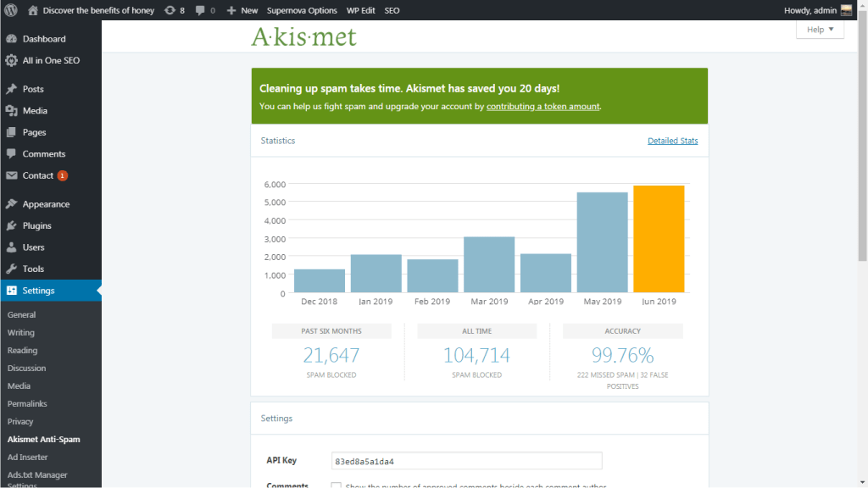Open comments bubble icon showing 0
868x488 pixels.
pos(200,10)
